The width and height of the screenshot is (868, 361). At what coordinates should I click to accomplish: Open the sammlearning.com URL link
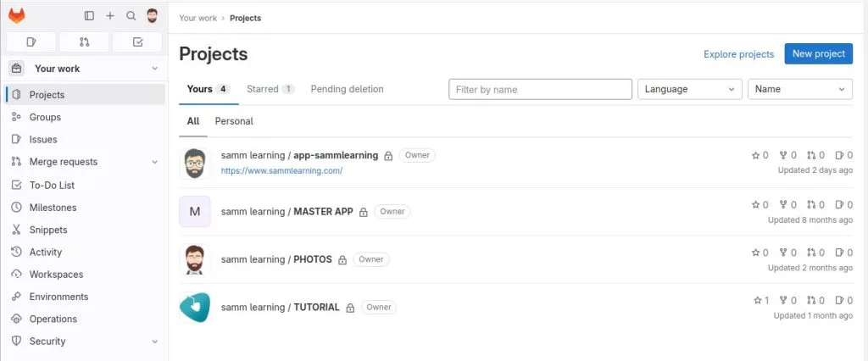click(281, 170)
